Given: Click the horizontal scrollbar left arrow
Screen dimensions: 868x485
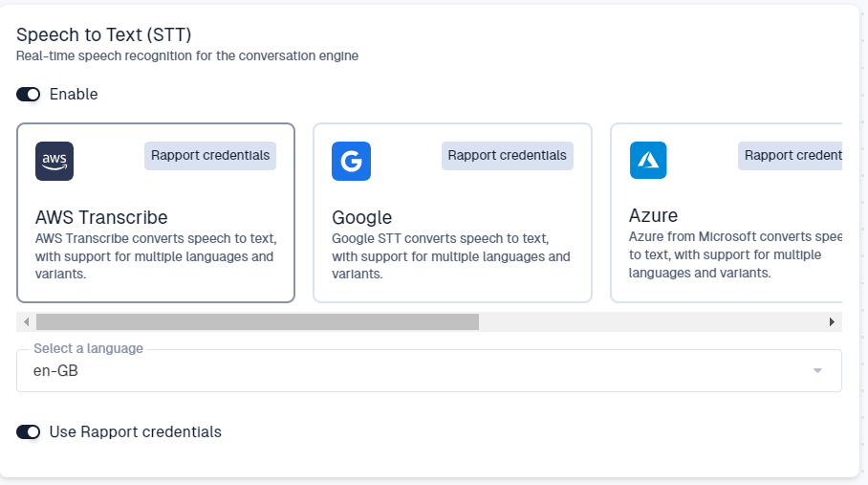Looking at the screenshot, I should 26,321.
